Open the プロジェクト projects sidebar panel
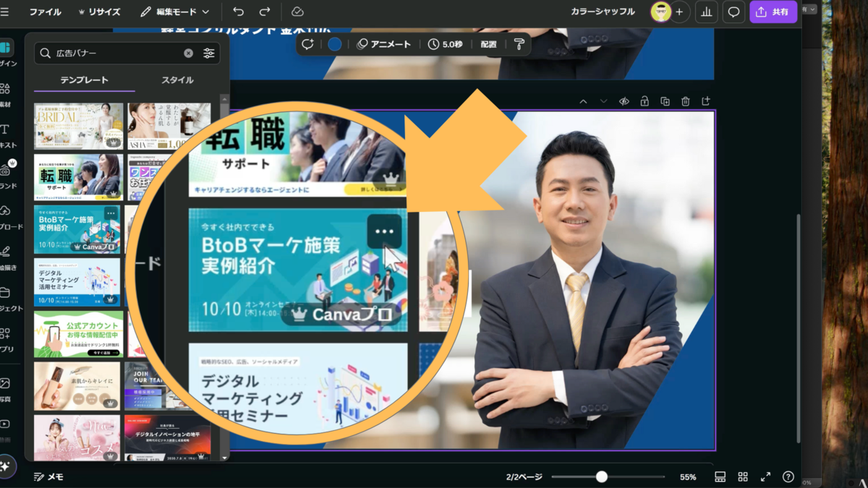The width and height of the screenshot is (868, 488). 6,299
